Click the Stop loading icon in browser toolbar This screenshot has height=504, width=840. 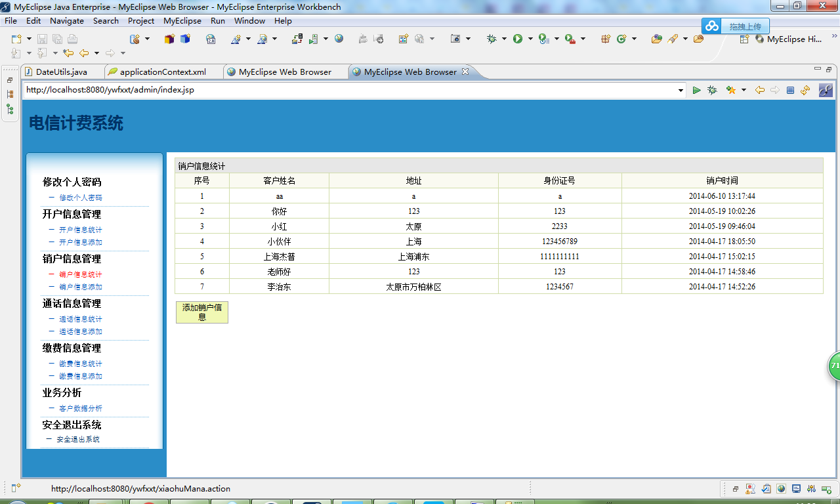click(x=791, y=90)
